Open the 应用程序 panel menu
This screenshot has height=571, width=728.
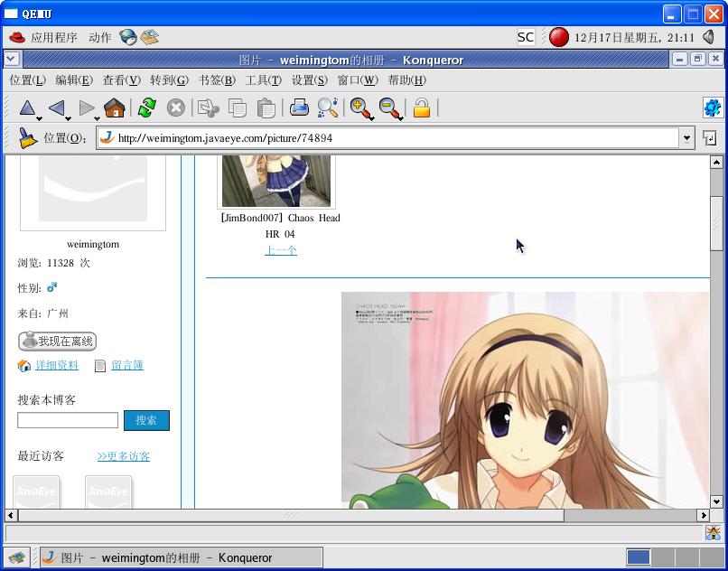(x=54, y=37)
